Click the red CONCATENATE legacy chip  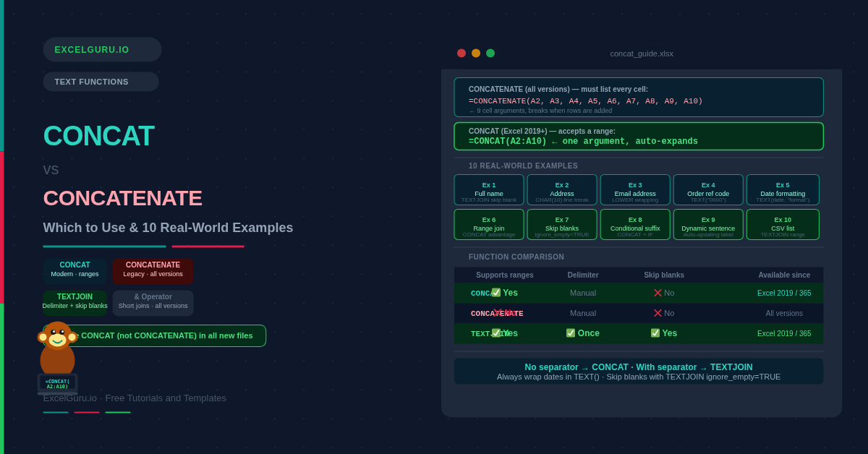point(153,270)
